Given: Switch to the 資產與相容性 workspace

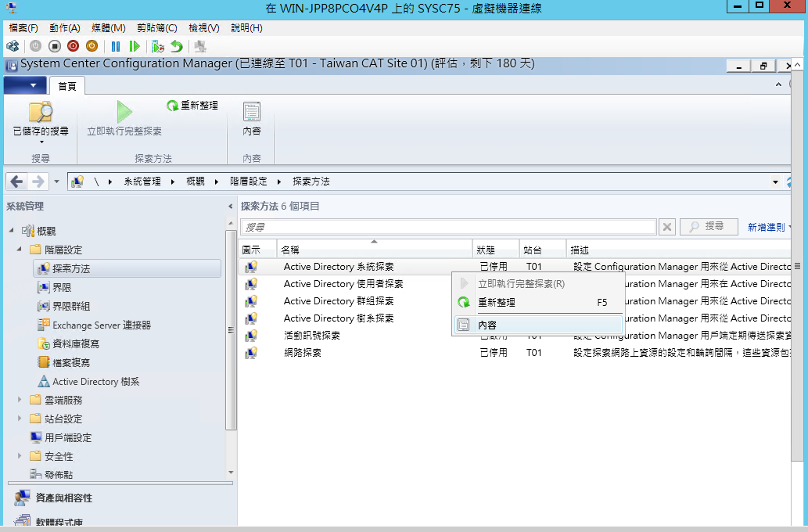Looking at the screenshot, I should (x=54, y=498).
